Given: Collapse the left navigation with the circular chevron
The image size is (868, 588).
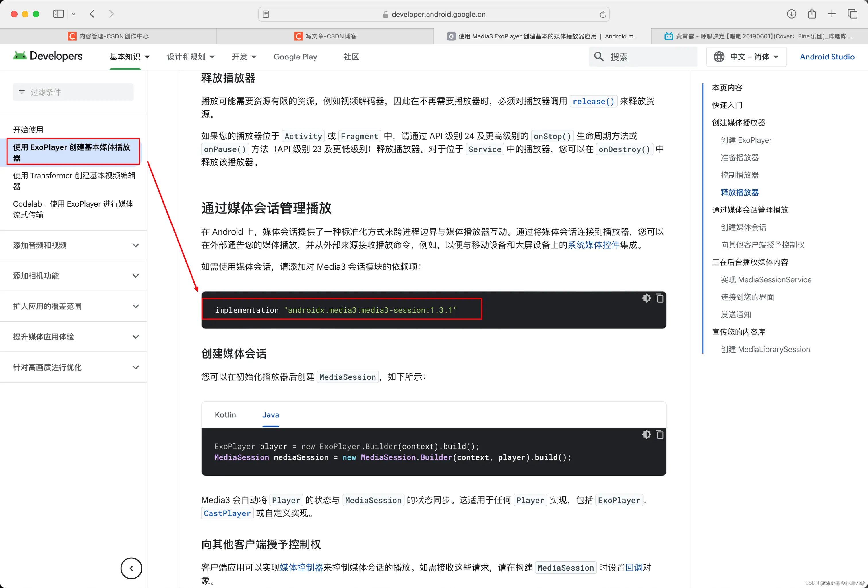Looking at the screenshot, I should coord(131,568).
